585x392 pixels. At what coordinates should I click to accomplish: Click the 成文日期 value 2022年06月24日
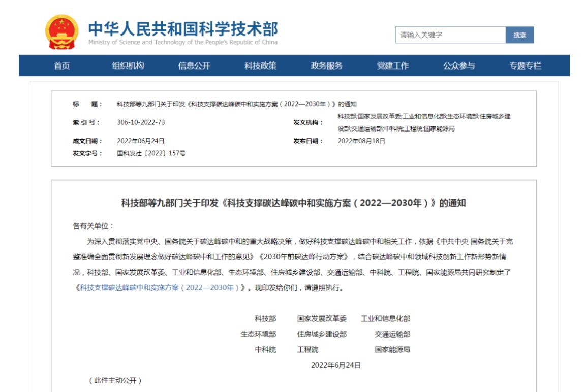141,141
